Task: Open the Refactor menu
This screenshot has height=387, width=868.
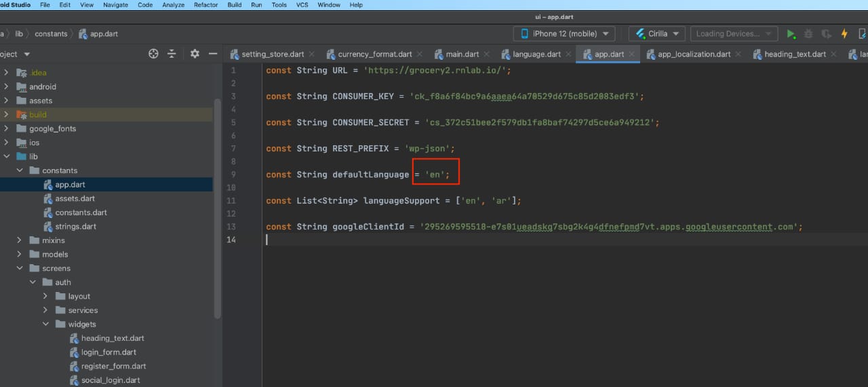Action: coord(205,5)
